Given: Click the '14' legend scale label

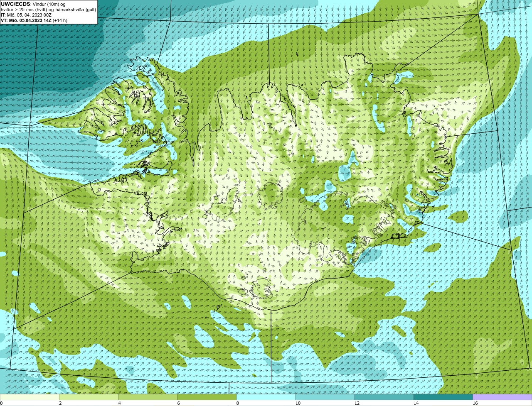Looking at the screenshot, I should (x=416, y=403).
